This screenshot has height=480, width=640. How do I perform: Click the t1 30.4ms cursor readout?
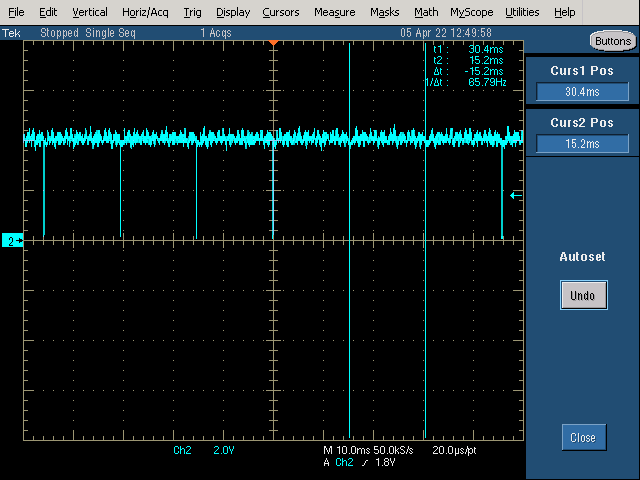pyautogui.click(x=468, y=49)
